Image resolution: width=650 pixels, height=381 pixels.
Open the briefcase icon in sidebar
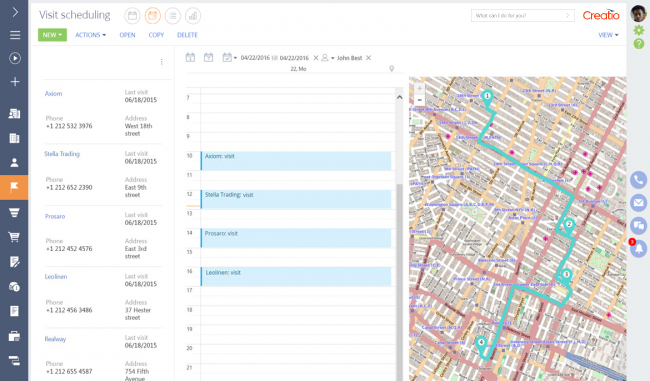click(15, 336)
